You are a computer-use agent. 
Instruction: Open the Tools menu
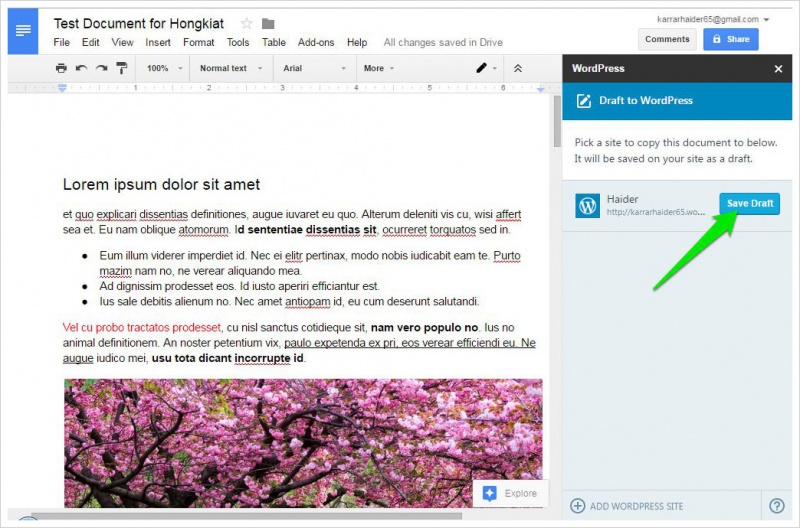click(238, 42)
